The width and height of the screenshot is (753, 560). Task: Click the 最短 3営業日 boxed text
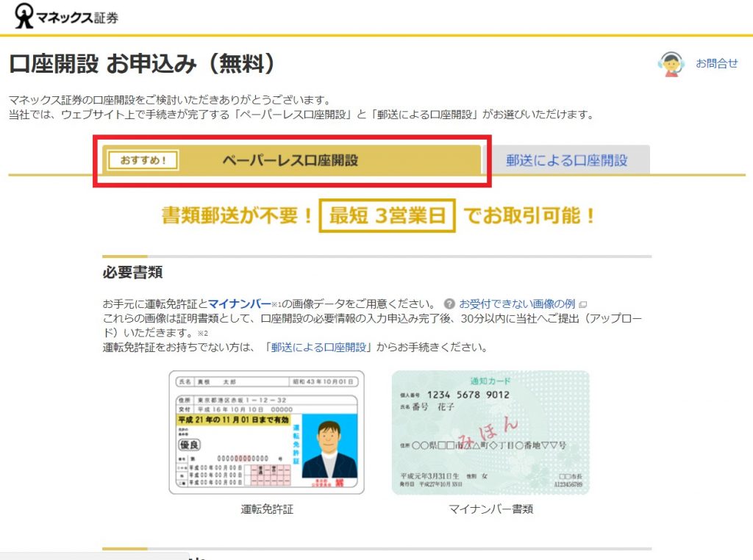[x=387, y=215]
